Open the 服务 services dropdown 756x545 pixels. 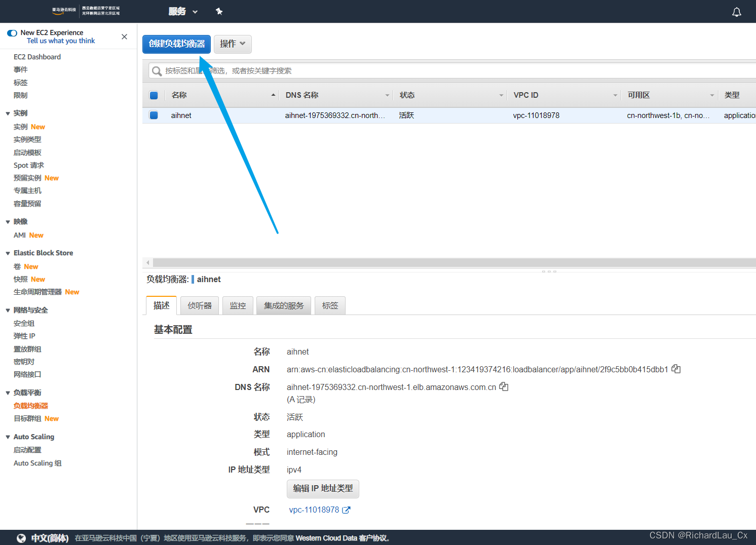(x=183, y=11)
